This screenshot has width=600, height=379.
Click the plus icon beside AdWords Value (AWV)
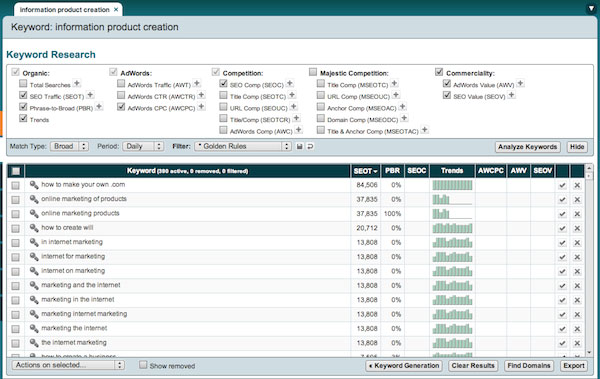click(520, 83)
